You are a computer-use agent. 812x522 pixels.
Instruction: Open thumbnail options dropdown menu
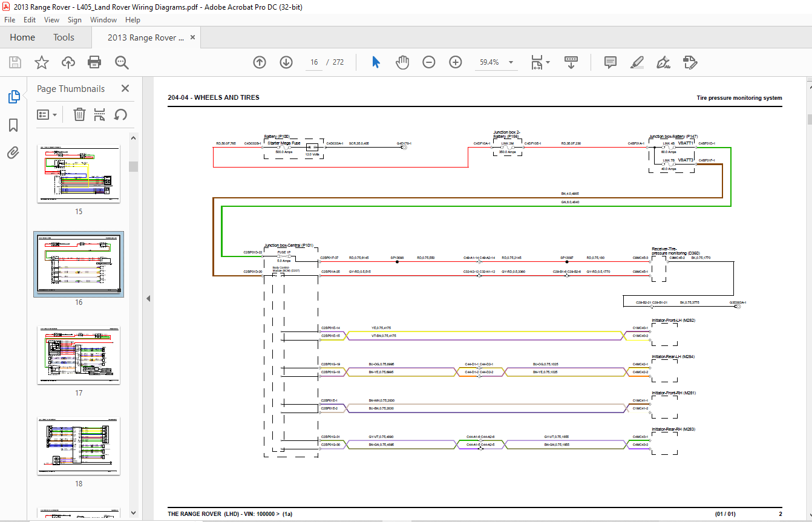(x=47, y=114)
